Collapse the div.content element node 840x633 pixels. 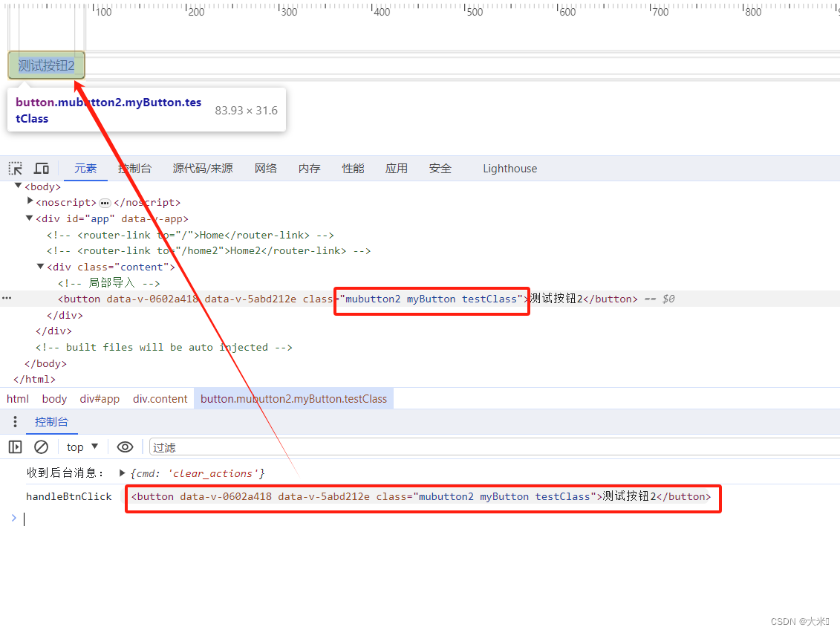[x=40, y=266]
